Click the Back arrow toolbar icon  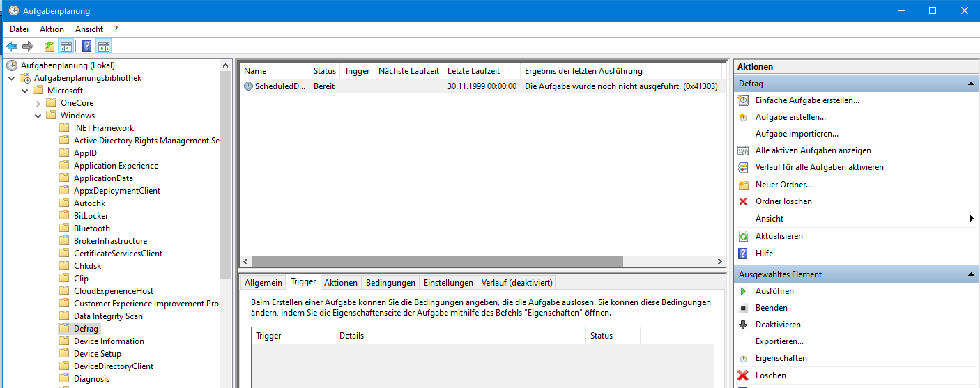coord(12,47)
